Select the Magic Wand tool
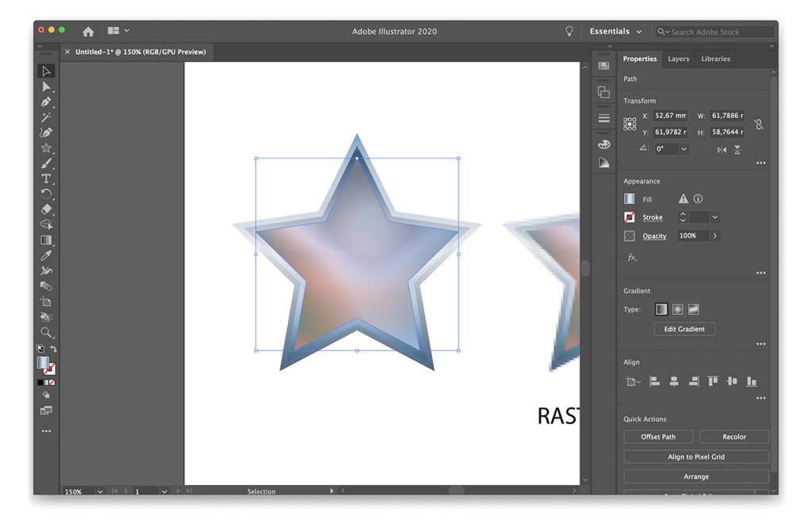 pyautogui.click(x=46, y=117)
